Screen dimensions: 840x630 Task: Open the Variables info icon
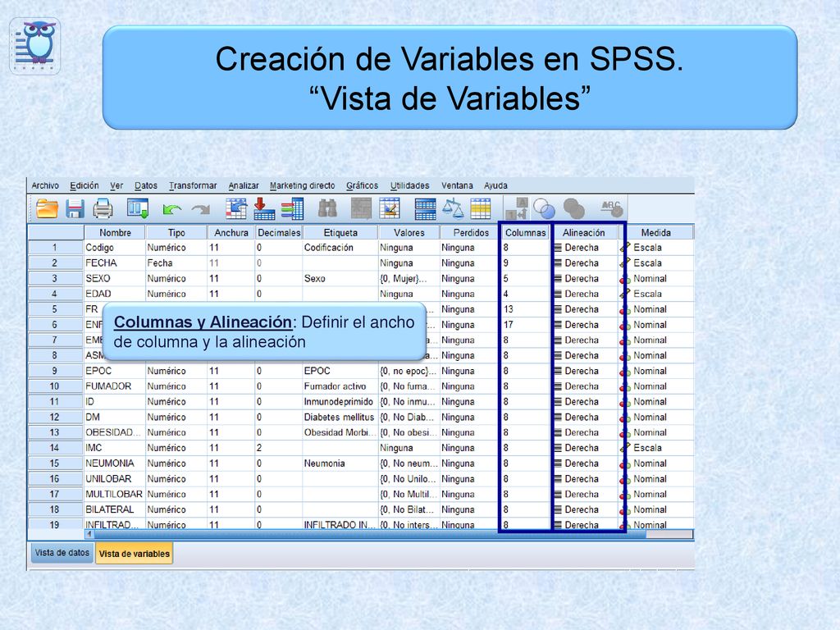point(293,208)
